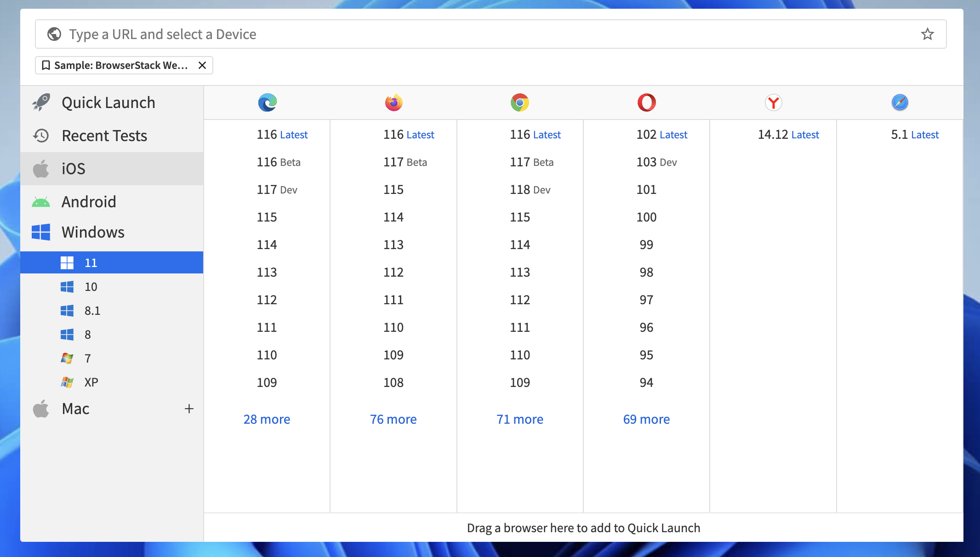Click the Quick Launch rocket icon
Viewport: 980px width, 557px height.
click(x=41, y=102)
